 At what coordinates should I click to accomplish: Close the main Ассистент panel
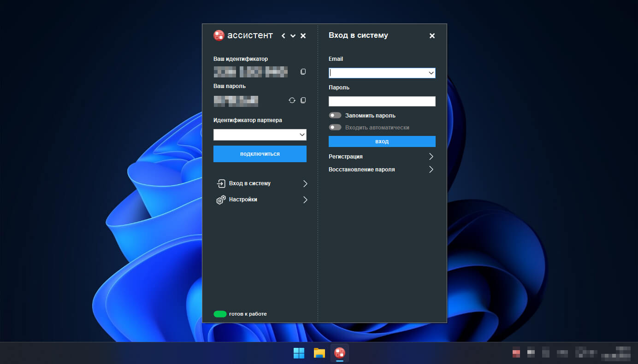303,35
